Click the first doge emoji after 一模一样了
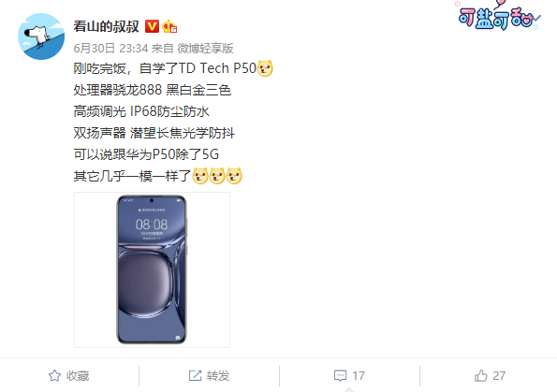 [200, 176]
